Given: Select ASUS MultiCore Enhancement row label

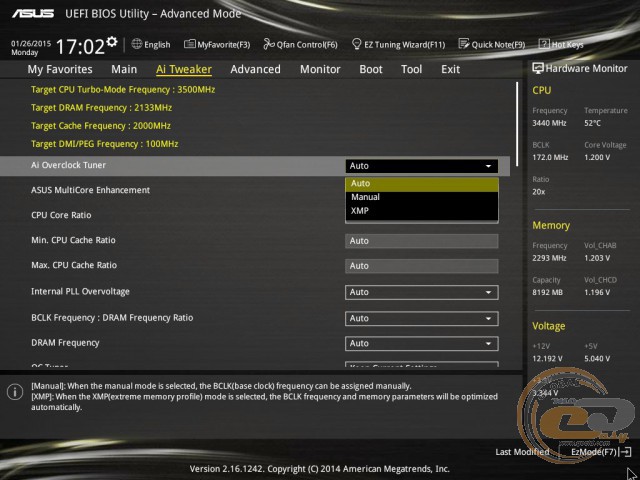Looking at the screenshot, I should 90,190.
